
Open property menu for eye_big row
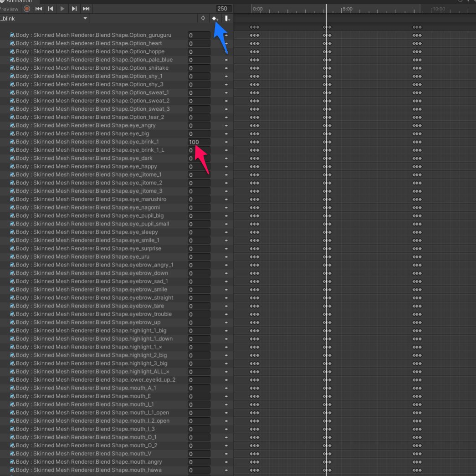point(226,134)
